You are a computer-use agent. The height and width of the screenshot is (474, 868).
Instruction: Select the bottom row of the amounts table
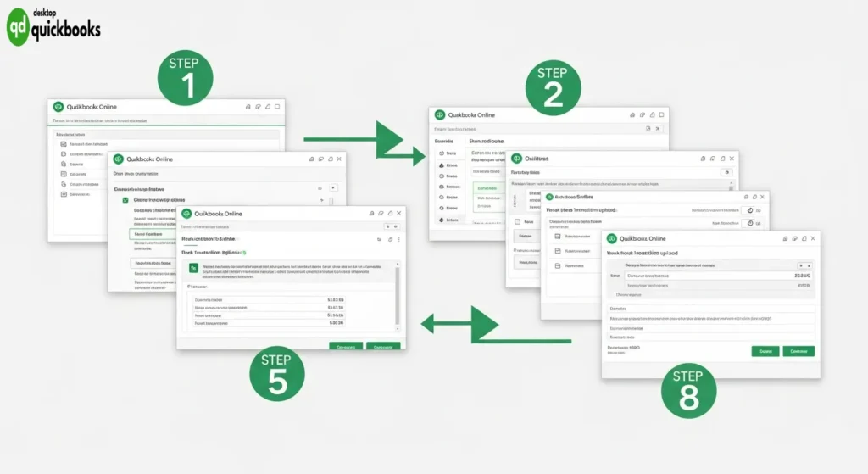pyautogui.click(x=269, y=323)
